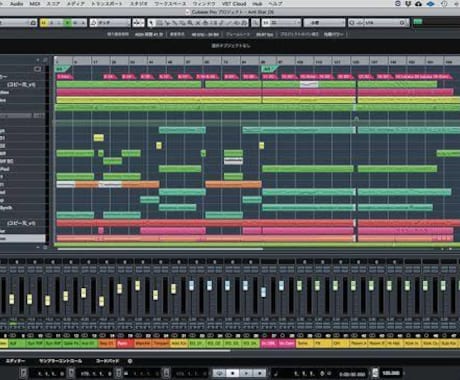
Task: Select the Piano channel name in mixer
Action: [125, 343]
